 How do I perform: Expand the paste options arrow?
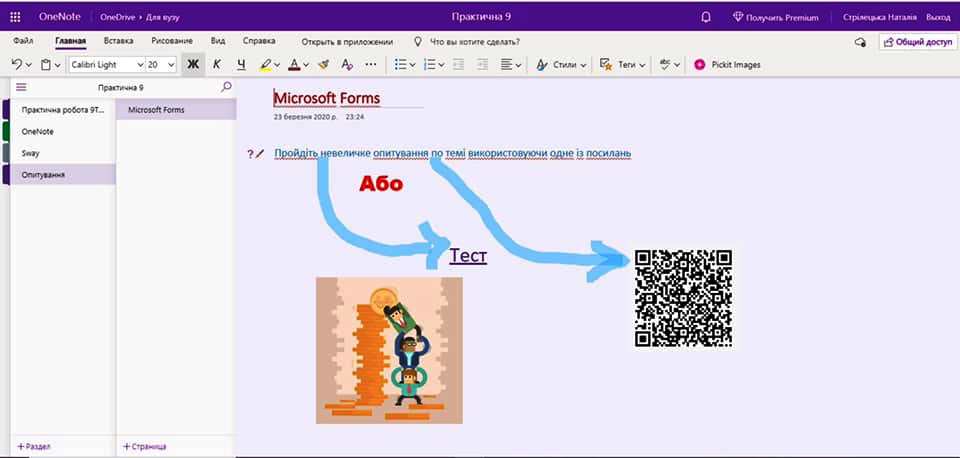coord(58,65)
